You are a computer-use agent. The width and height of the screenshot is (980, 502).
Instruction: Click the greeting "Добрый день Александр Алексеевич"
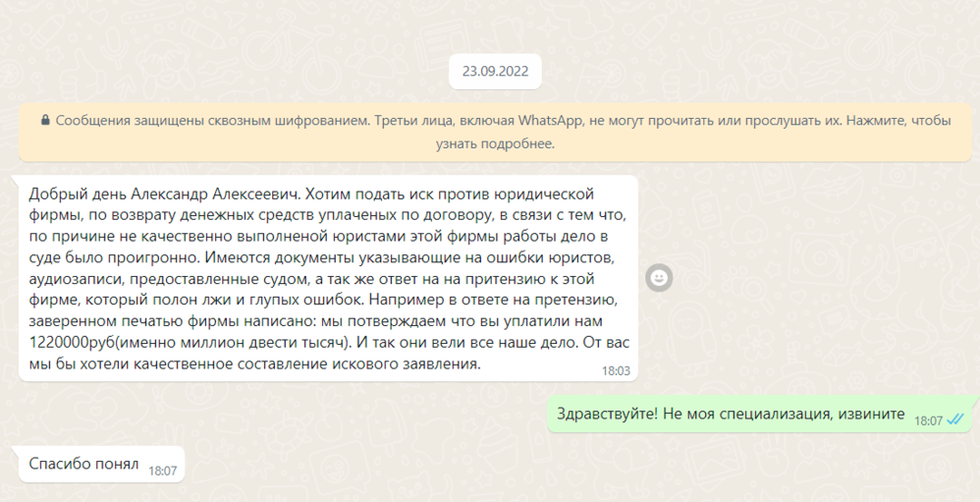coord(159,194)
